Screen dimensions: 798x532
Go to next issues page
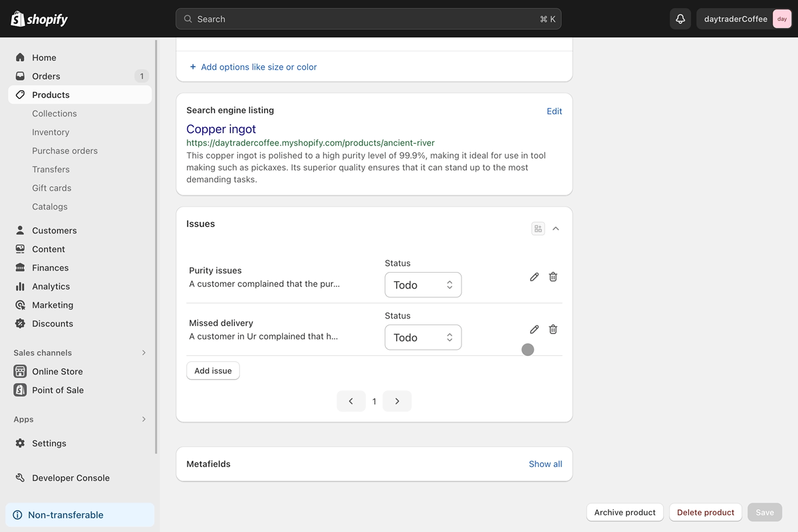click(397, 402)
